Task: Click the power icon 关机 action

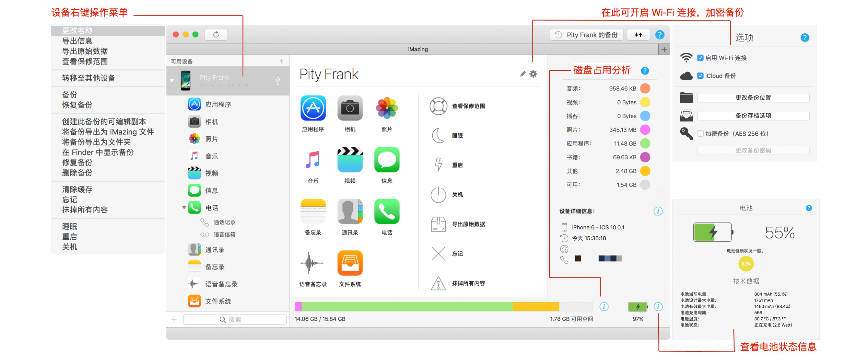Action: (x=447, y=195)
